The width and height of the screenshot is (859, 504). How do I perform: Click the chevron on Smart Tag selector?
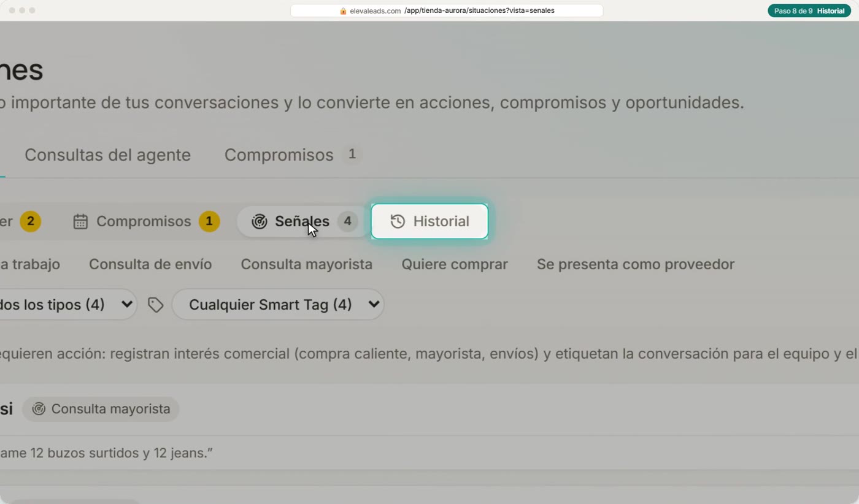click(x=374, y=305)
